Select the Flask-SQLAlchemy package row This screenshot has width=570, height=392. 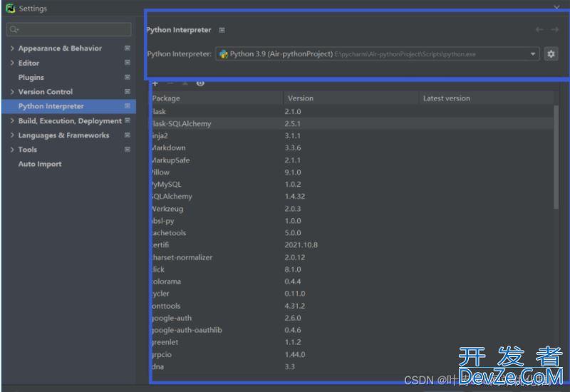tap(352, 123)
